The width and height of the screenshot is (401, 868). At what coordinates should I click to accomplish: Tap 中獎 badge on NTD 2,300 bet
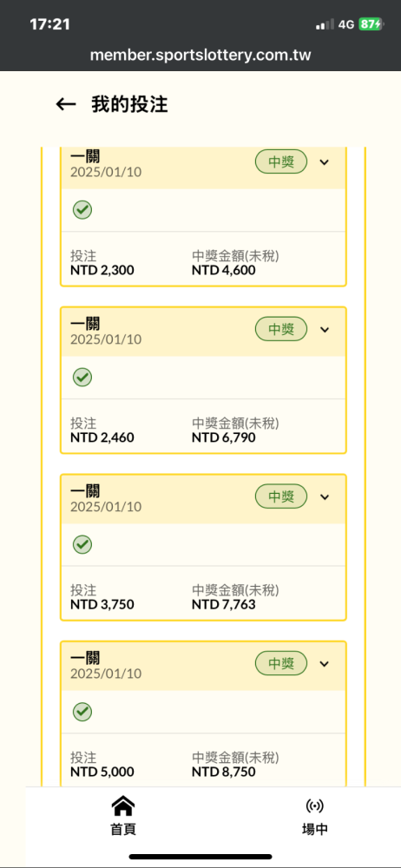click(281, 162)
